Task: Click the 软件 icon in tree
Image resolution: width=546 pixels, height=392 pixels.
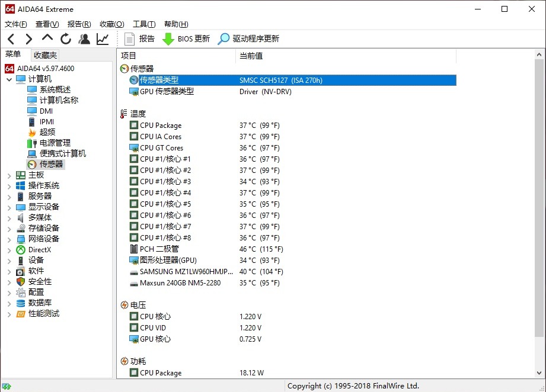Action: tap(21, 271)
